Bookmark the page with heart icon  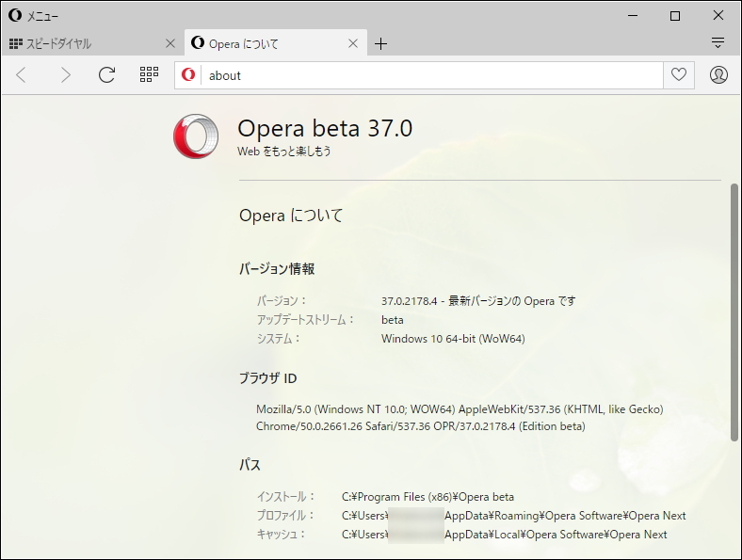679,74
